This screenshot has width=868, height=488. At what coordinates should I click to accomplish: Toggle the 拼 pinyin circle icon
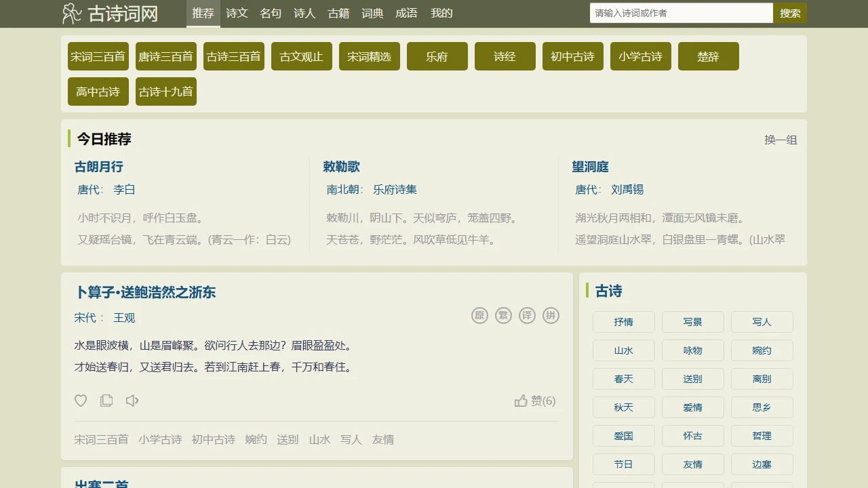click(x=551, y=315)
